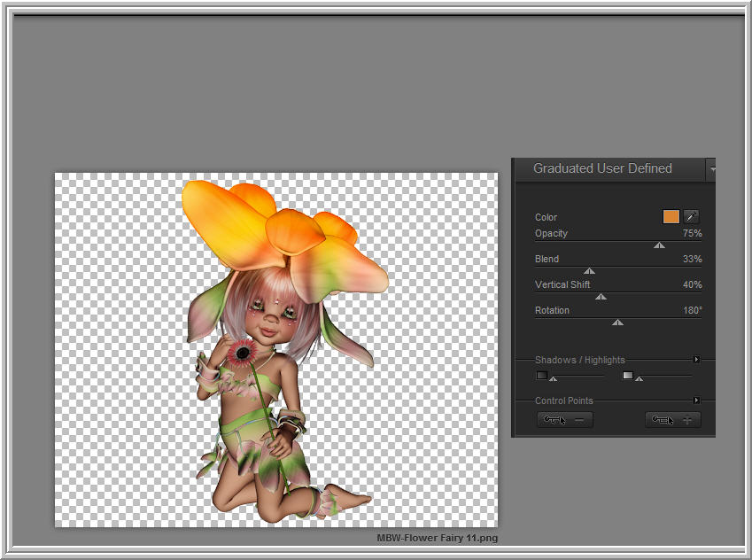Click the light Highlights icon

[x=628, y=375]
